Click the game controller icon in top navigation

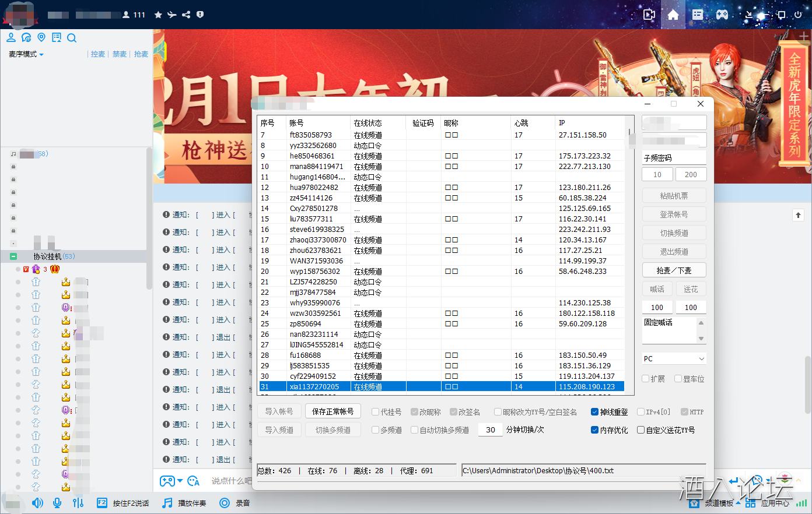point(722,15)
